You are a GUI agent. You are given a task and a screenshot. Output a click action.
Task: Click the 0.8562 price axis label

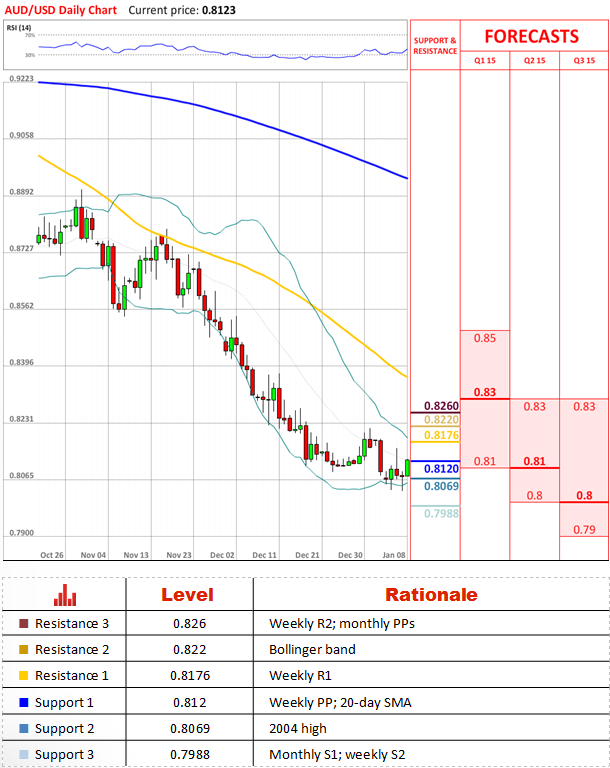pyautogui.click(x=22, y=306)
